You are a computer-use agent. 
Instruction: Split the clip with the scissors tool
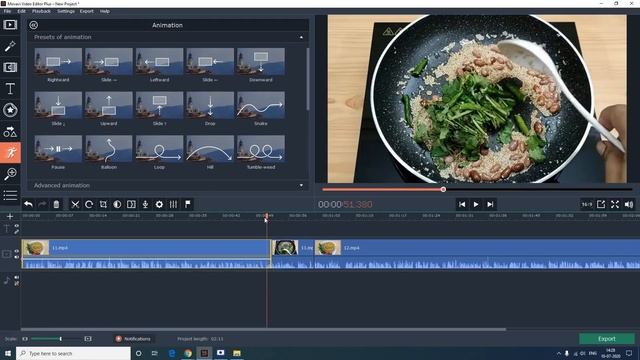tap(75, 204)
